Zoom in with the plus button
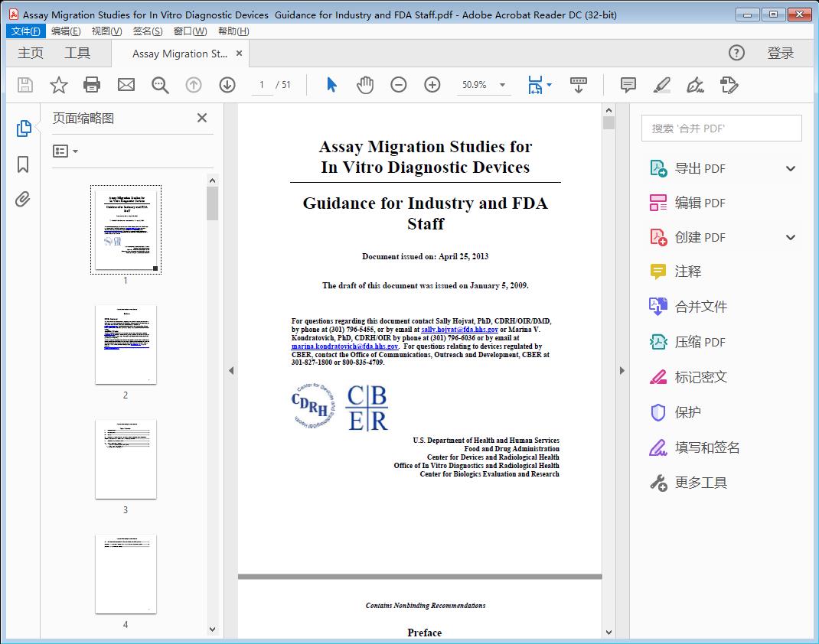This screenshot has width=819, height=644. [432, 85]
